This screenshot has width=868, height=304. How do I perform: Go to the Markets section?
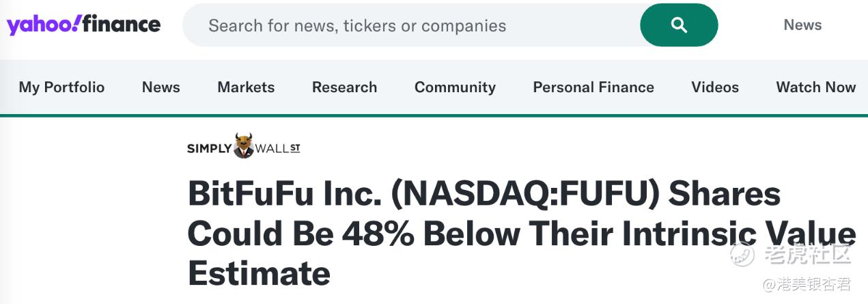[246, 87]
